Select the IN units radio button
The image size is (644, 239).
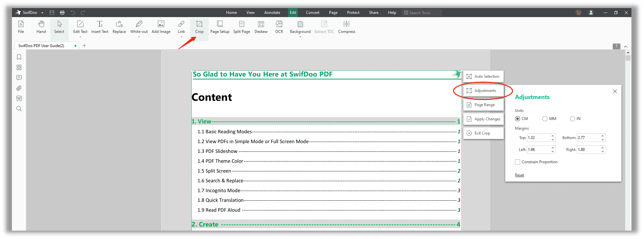click(572, 119)
